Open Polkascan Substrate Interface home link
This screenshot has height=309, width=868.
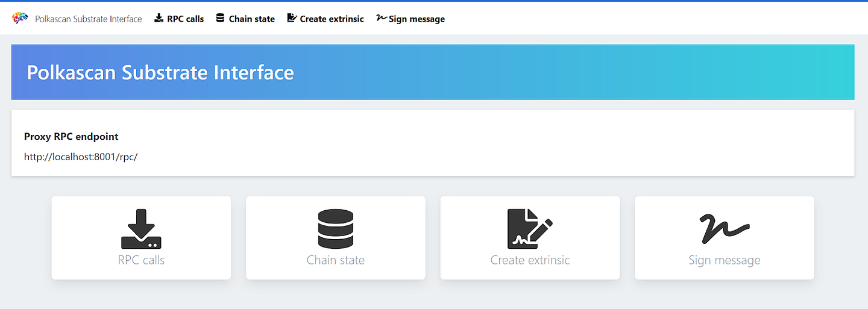89,19
